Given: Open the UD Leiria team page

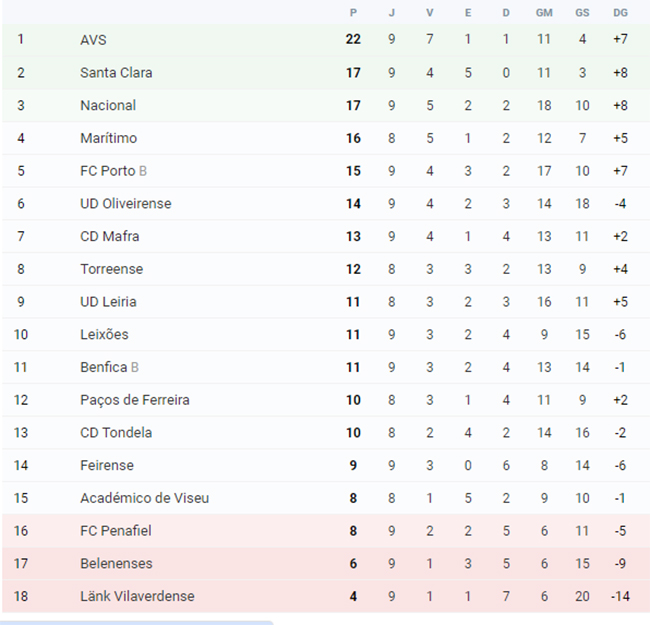Looking at the screenshot, I should [108, 302].
